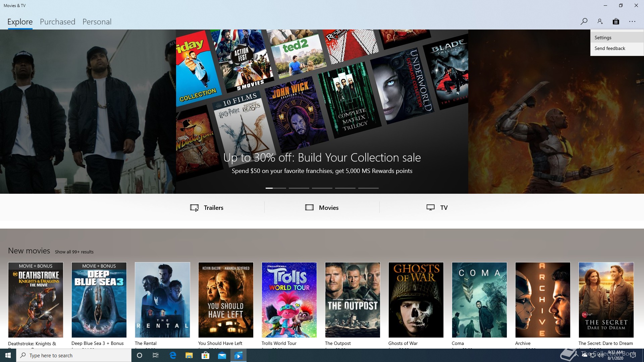This screenshot has width=644, height=362.
Task: Open The Rental movie poster
Action: 162,300
